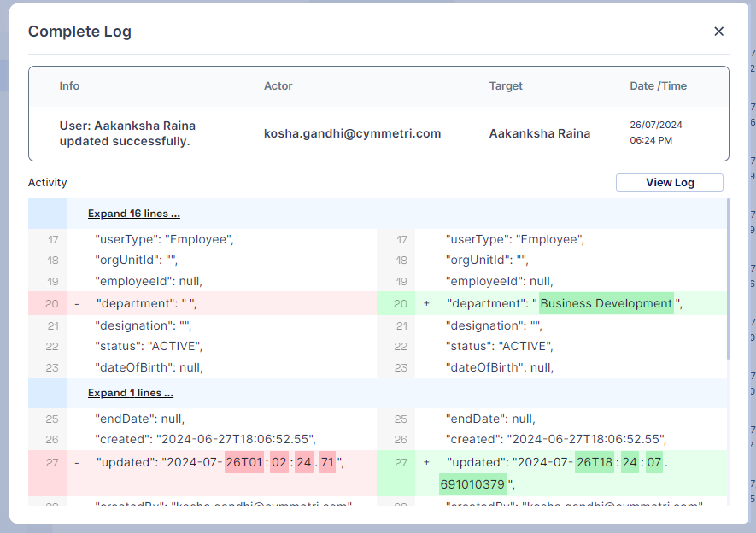This screenshot has height=533, width=756.
Task: Click highlighted 691010379 value in added line
Action: pos(472,484)
